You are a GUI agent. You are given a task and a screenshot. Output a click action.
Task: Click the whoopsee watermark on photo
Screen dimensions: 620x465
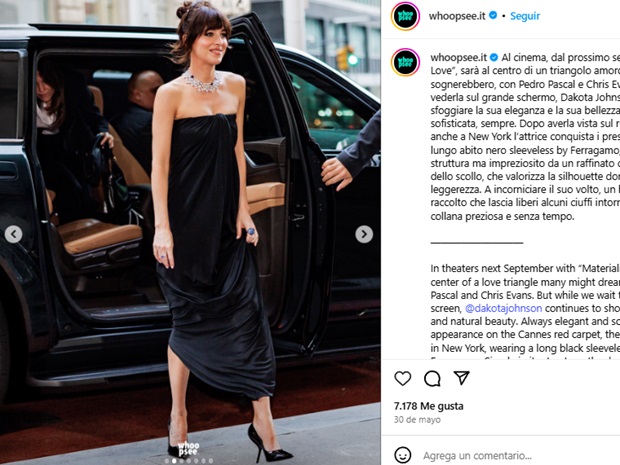pyautogui.click(x=188, y=449)
